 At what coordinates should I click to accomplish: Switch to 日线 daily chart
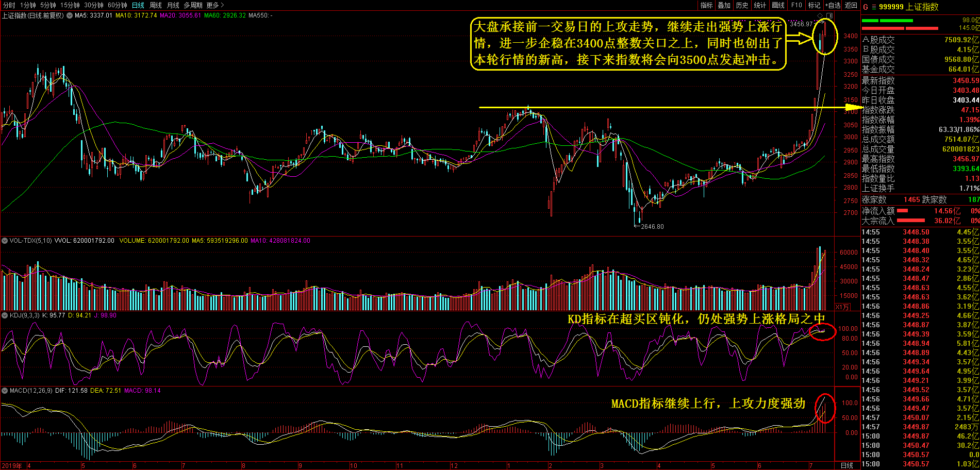pos(138,5)
